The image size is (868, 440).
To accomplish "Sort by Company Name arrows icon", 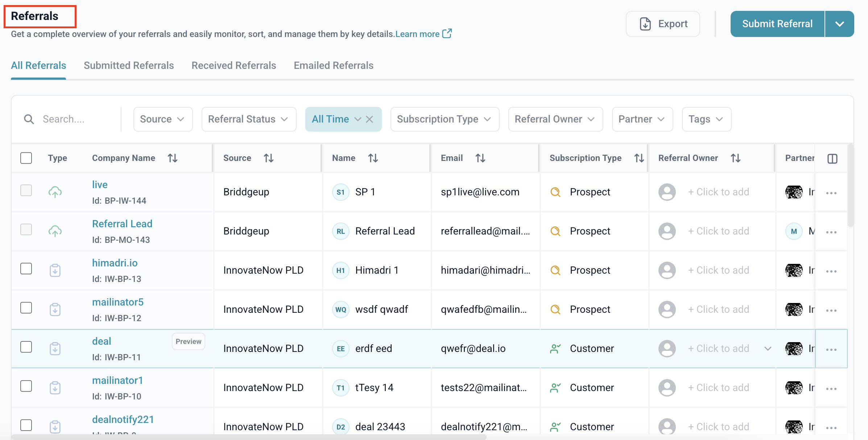I will (173, 158).
